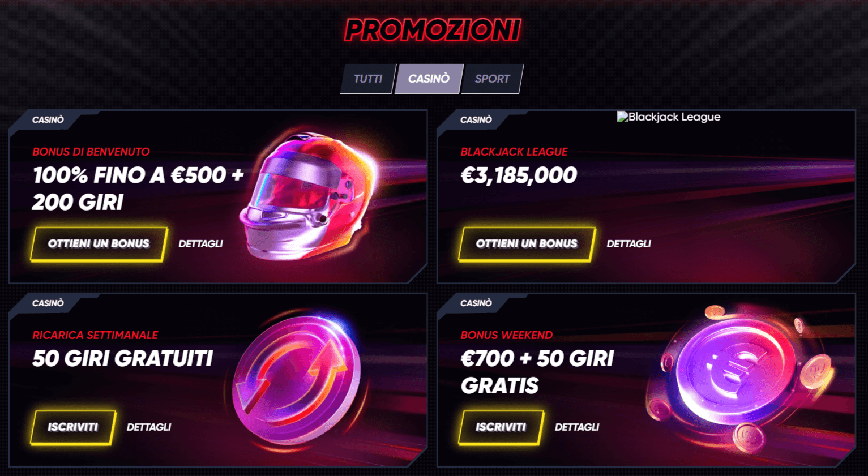Switch to the Sport tab
Viewport: 868px width, 476px height.
492,79
